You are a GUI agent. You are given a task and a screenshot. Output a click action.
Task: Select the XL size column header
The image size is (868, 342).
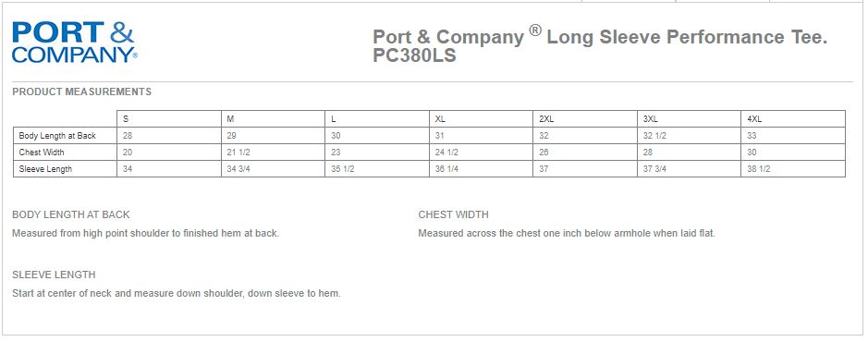tap(481, 119)
